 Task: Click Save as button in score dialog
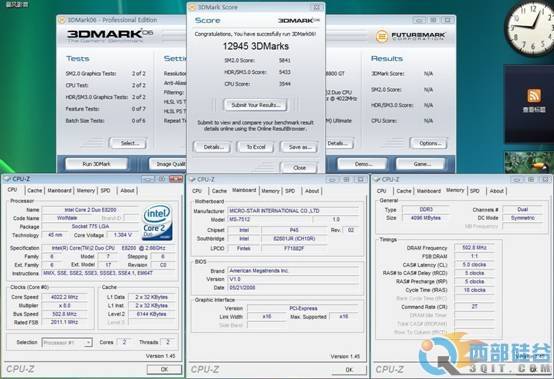(x=299, y=147)
